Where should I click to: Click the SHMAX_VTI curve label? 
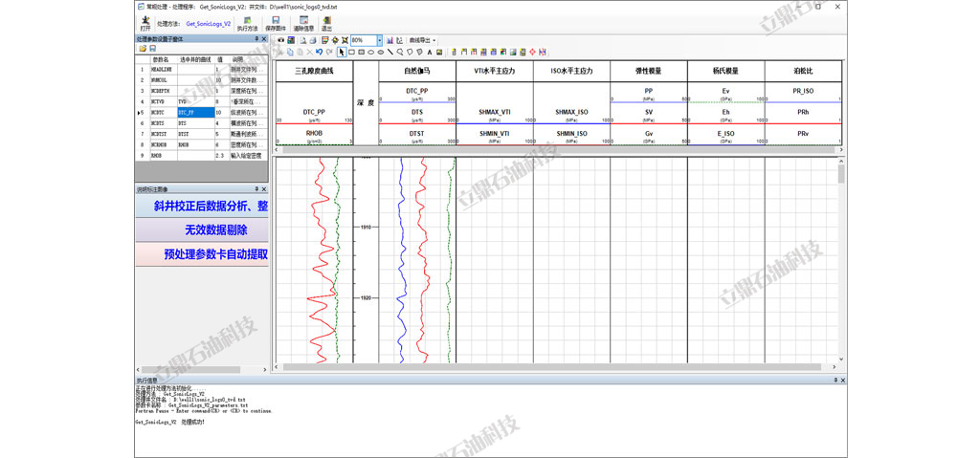click(x=495, y=112)
